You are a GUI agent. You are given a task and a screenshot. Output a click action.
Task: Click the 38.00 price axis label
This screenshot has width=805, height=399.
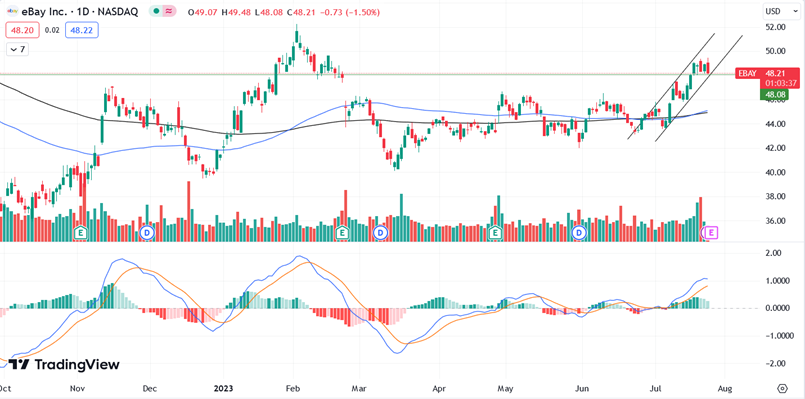point(775,196)
